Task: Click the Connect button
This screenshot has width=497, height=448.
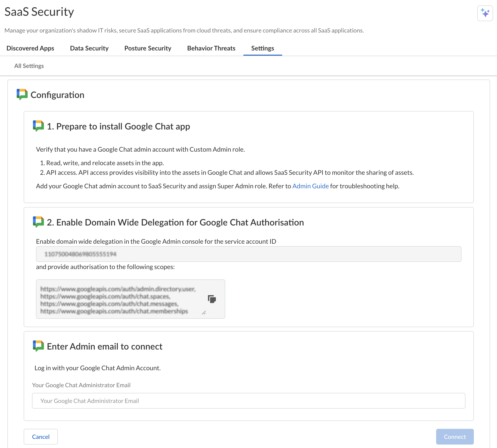Action: pos(455,437)
